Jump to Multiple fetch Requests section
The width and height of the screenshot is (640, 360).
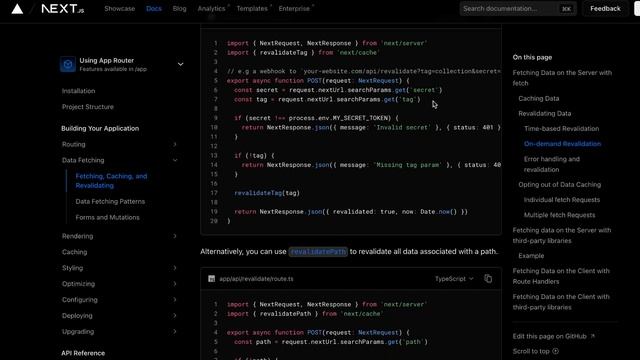tap(559, 215)
